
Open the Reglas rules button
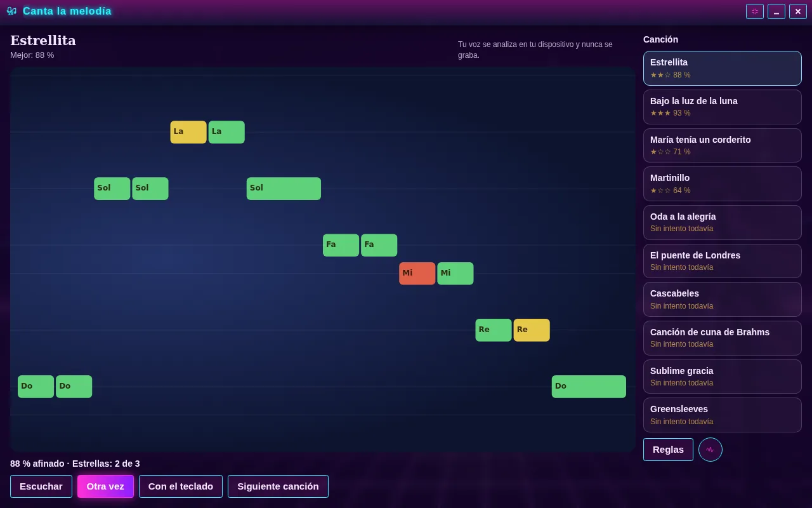pyautogui.click(x=668, y=450)
